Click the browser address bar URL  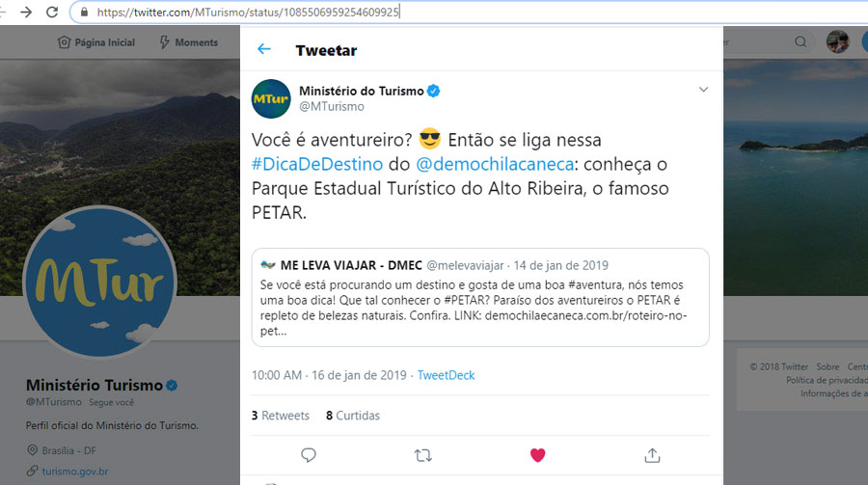(248, 12)
